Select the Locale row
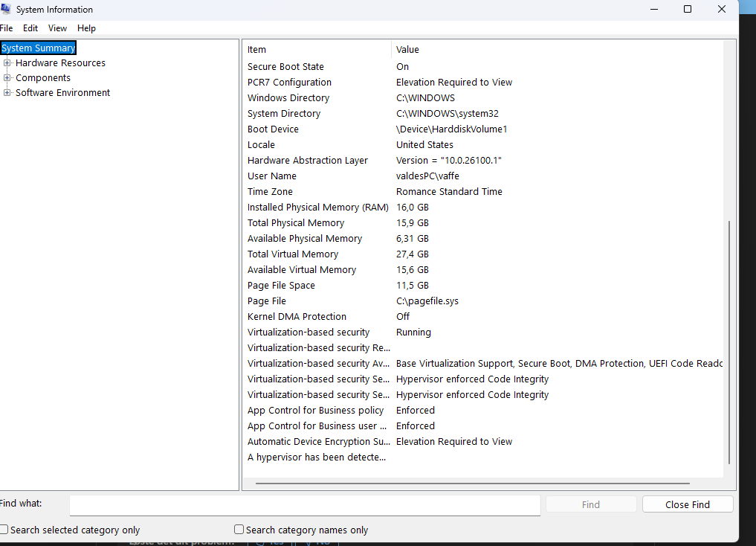 tap(484, 145)
